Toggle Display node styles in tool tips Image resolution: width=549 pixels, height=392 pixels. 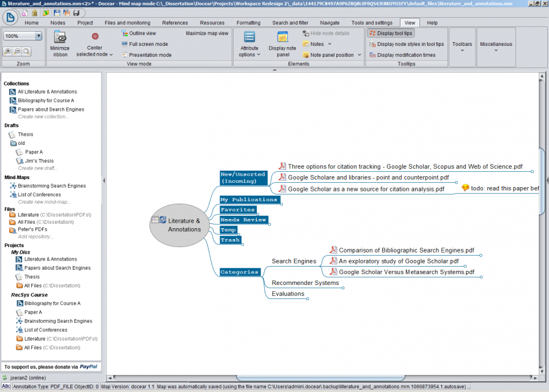(407, 44)
